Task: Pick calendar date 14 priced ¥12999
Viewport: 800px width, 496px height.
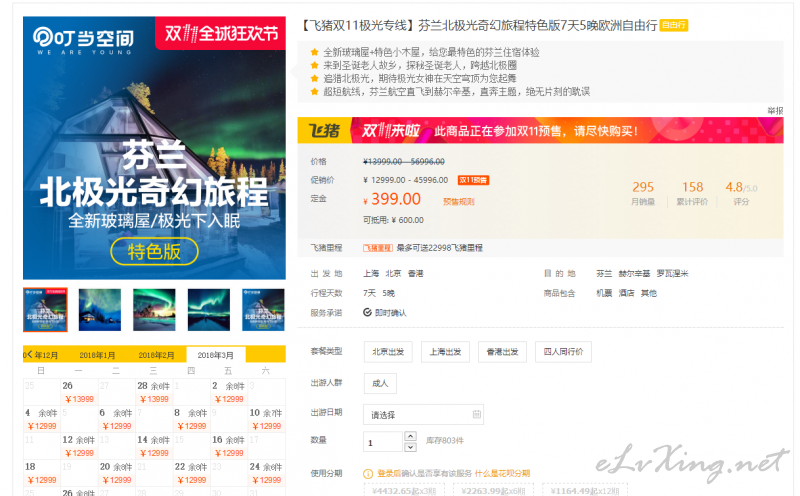Action: (x=154, y=446)
